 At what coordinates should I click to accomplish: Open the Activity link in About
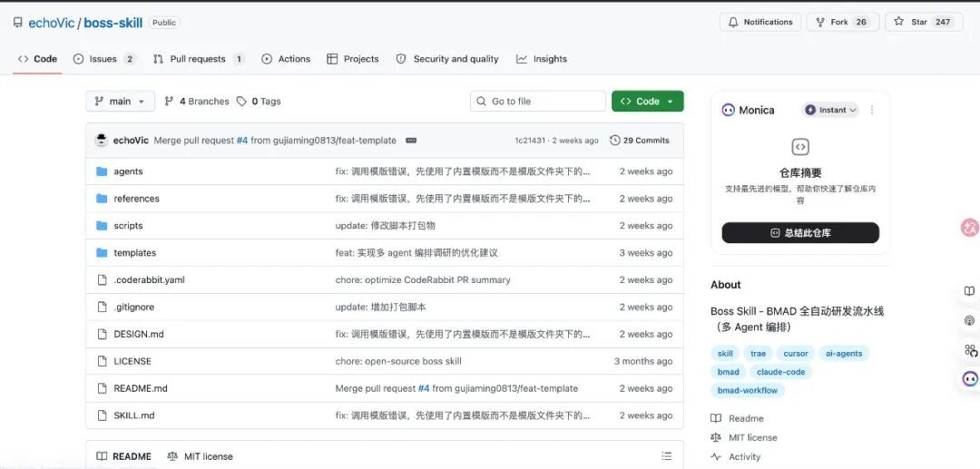tap(736, 456)
